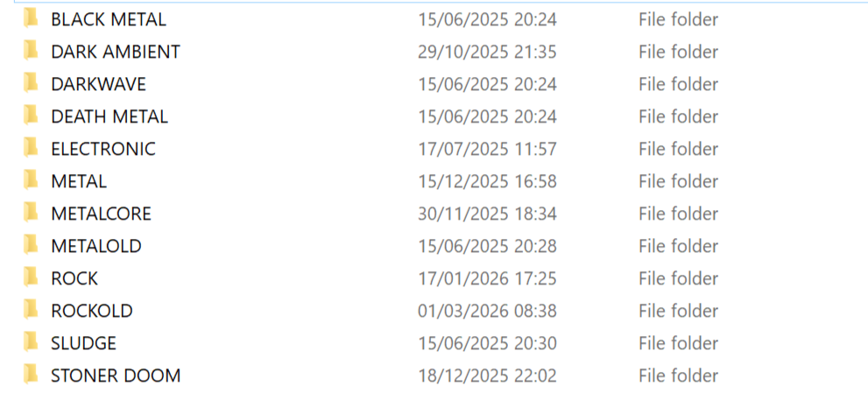This screenshot has height=393, width=868.
Task: Click the SLUDGE folder icon
Action: [x=31, y=343]
